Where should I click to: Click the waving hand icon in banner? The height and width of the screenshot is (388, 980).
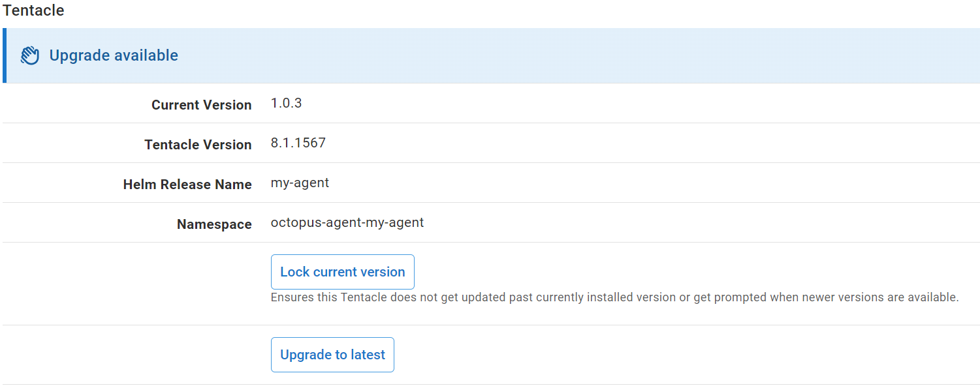[29, 55]
